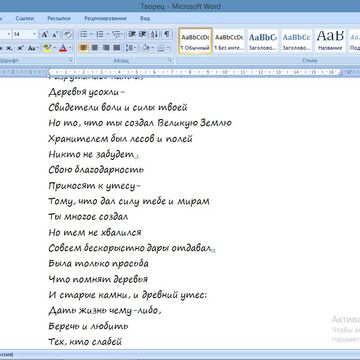Align text to the right

106,48
